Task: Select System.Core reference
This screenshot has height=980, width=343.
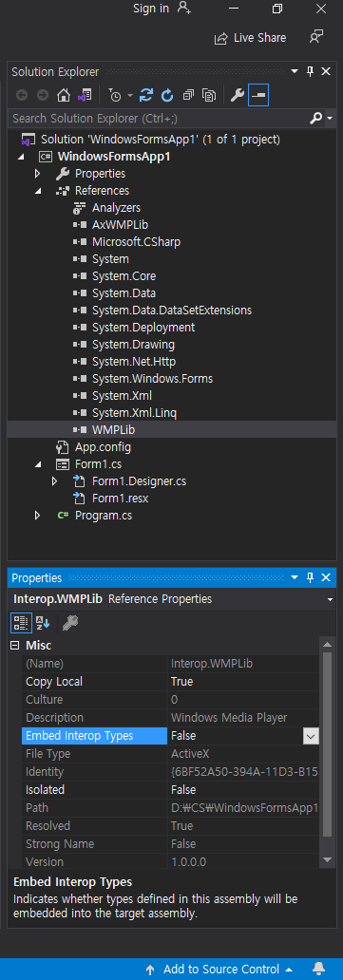Action: click(x=124, y=275)
